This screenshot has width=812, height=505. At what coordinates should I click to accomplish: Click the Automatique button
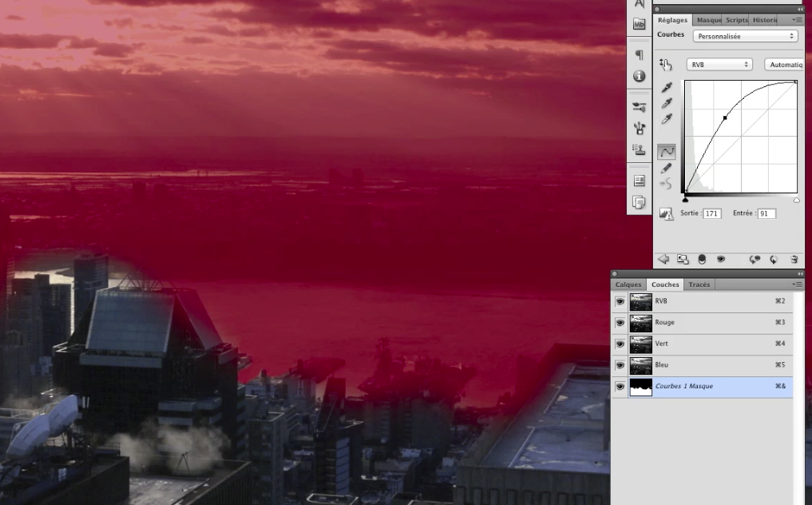point(784,65)
